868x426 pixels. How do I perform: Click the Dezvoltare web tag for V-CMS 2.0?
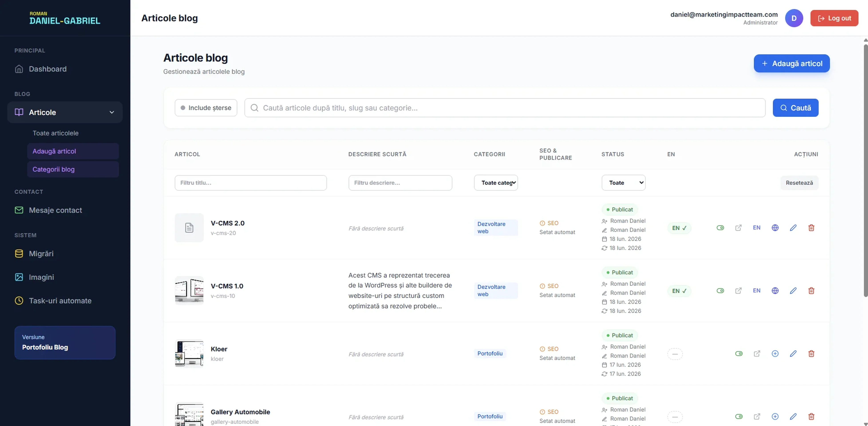click(496, 228)
